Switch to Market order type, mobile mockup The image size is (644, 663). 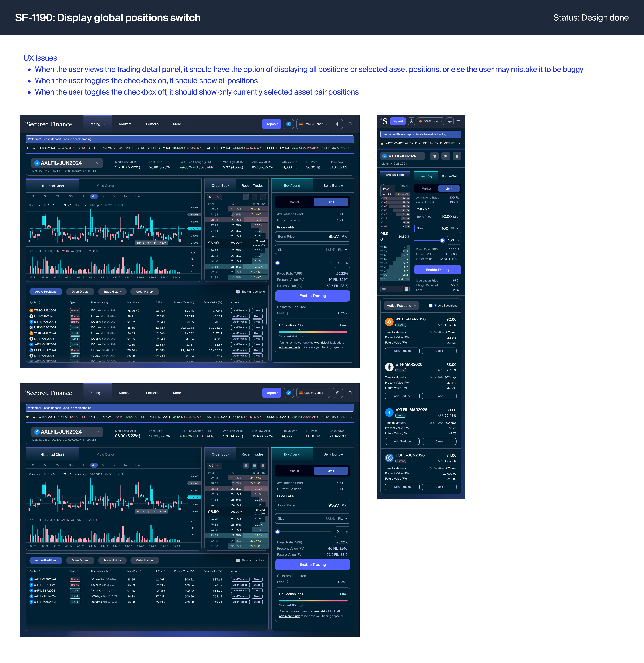426,189
